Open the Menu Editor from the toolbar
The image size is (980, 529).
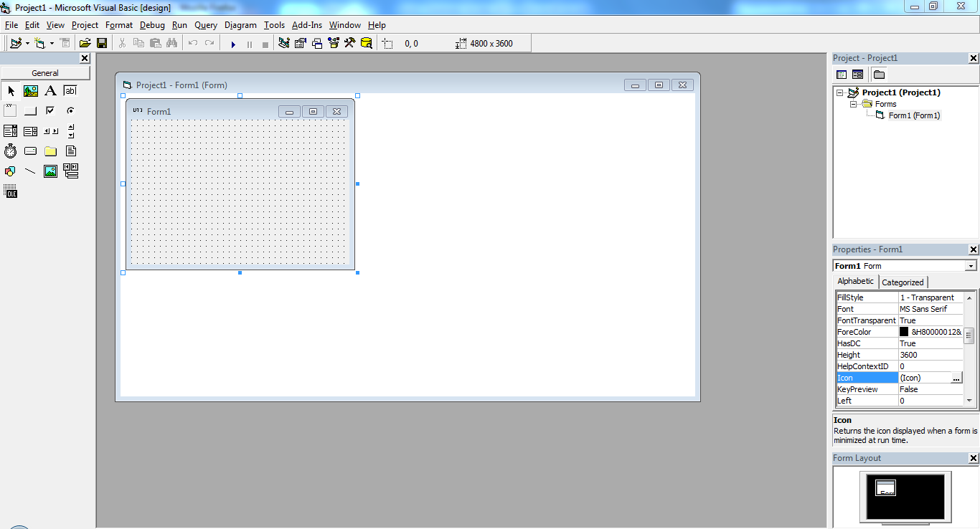tap(65, 43)
